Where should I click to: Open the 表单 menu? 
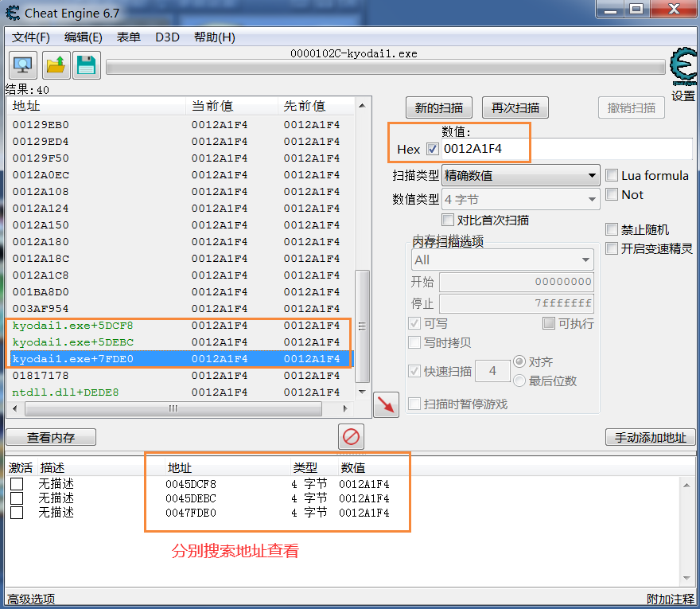[x=129, y=37]
